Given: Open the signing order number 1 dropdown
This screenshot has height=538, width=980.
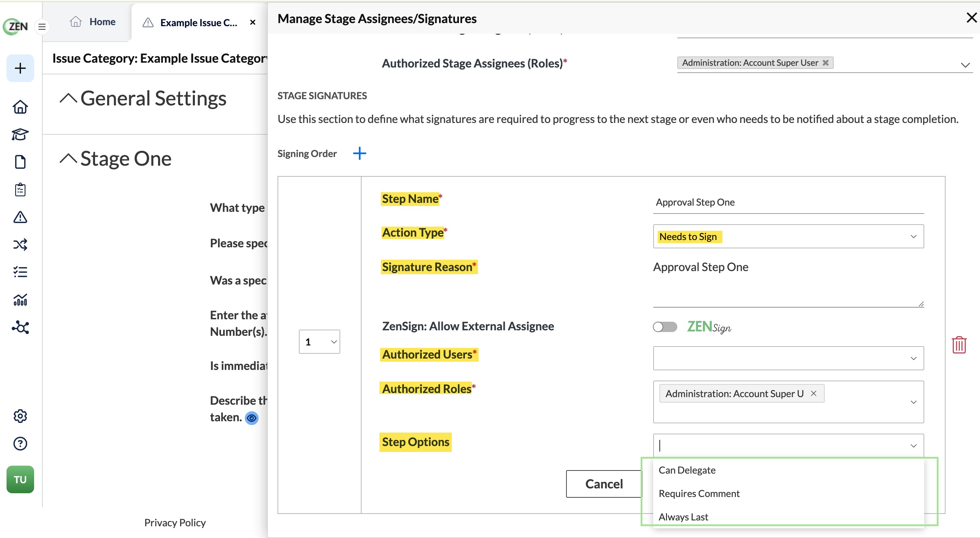Looking at the screenshot, I should coord(319,342).
